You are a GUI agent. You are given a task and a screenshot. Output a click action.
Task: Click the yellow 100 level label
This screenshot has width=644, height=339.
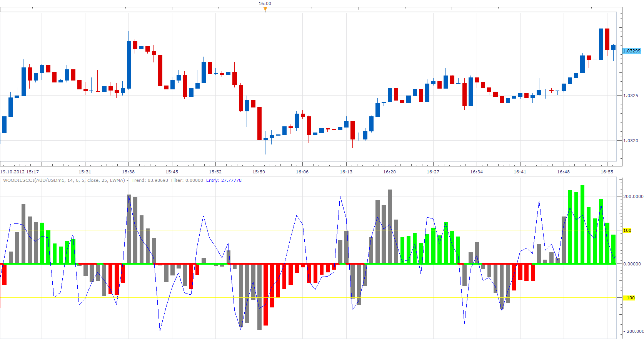click(627, 230)
